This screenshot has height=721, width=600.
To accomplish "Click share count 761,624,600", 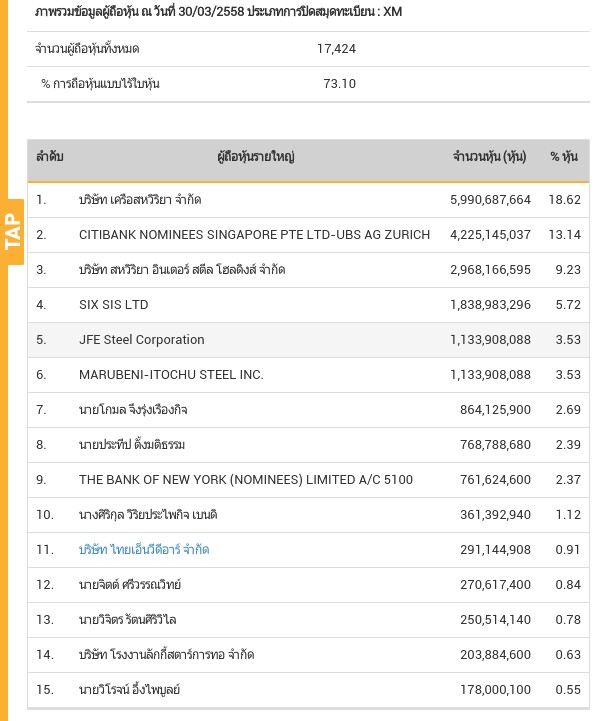I will tap(495, 480).
